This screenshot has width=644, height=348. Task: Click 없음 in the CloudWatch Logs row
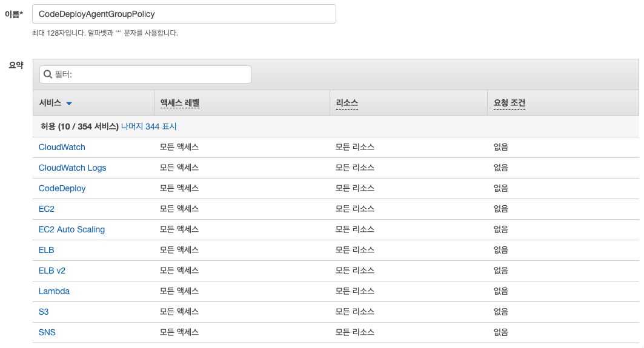coord(501,168)
